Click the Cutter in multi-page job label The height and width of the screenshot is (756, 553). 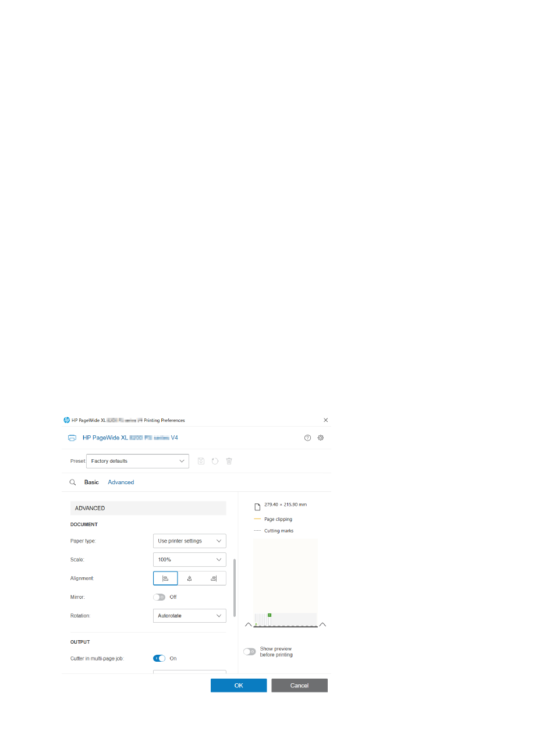pos(97,659)
